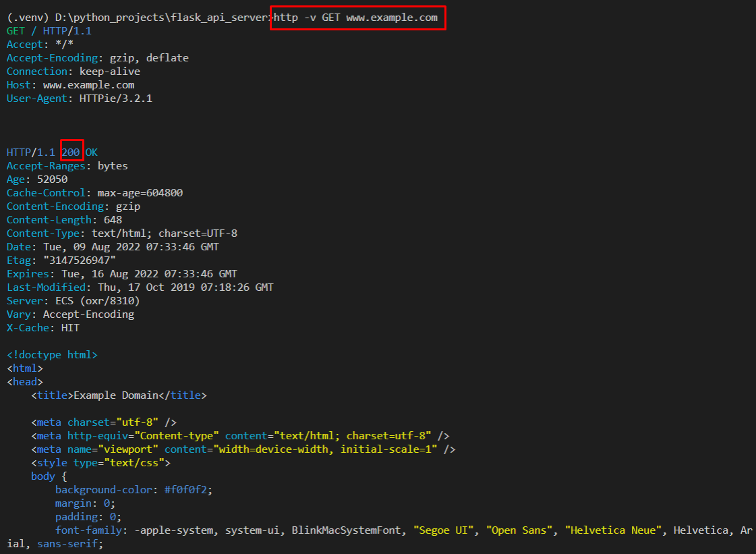Click the Etag value "3147526947"
The image size is (756, 554).
point(80,260)
